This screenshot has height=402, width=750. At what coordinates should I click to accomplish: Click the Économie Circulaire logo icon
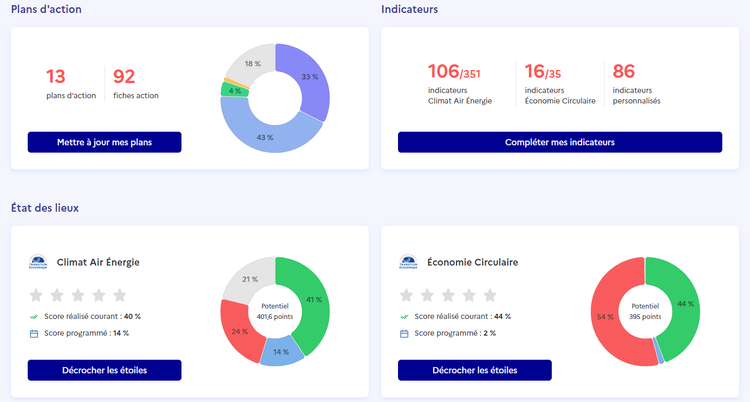[x=408, y=263]
